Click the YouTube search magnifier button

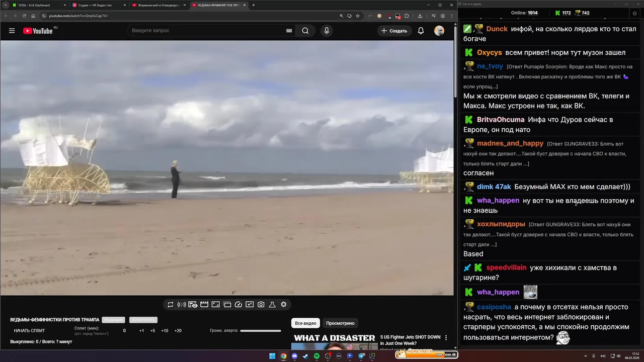pyautogui.click(x=305, y=31)
